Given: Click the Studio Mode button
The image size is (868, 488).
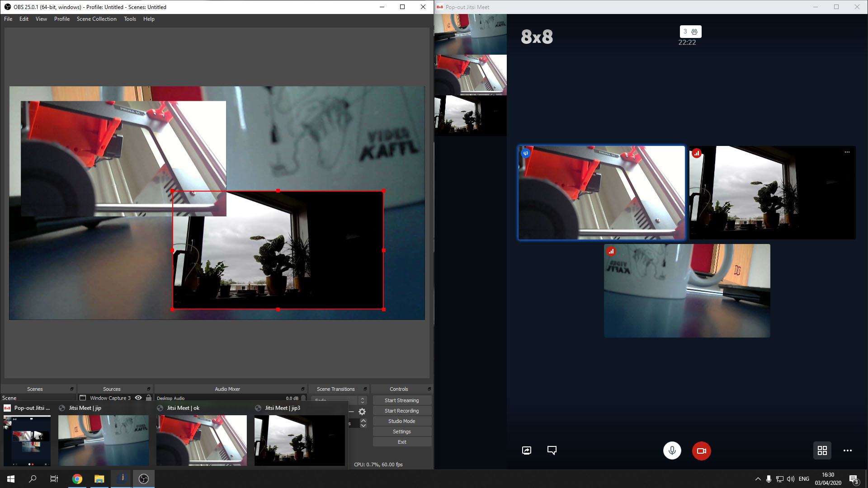Looking at the screenshot, I should pos(401,421).
